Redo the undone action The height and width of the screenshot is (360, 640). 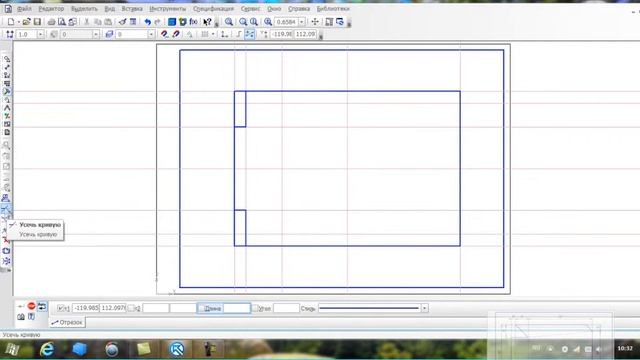tap(158, 22)
